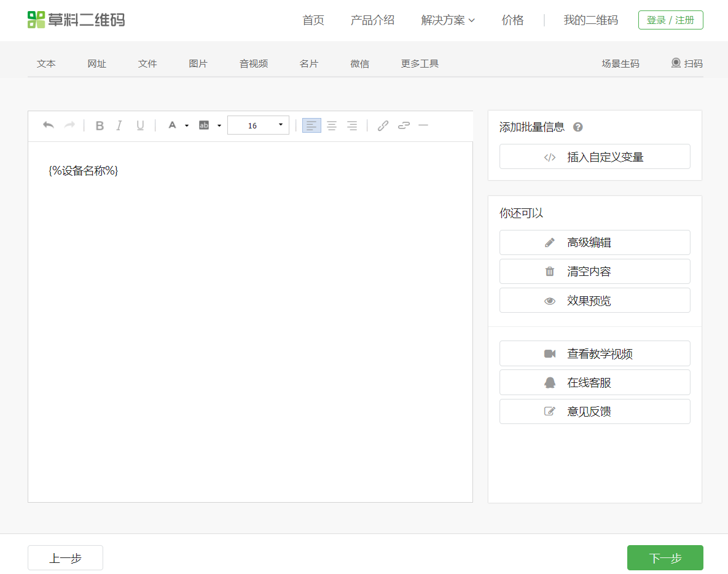Viewport: 728px width, 574px height.
Task: Open the 名片 tab
Action: (309, 63)
